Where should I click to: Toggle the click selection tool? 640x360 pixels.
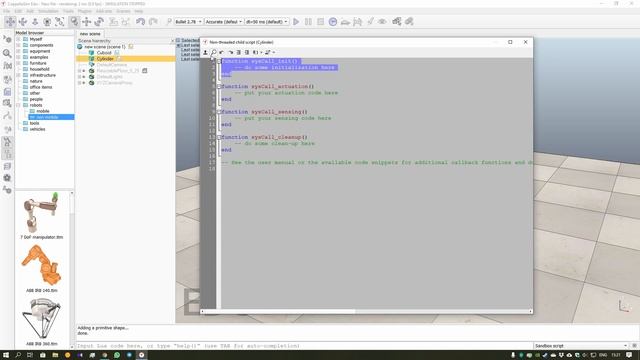[74, 22]
